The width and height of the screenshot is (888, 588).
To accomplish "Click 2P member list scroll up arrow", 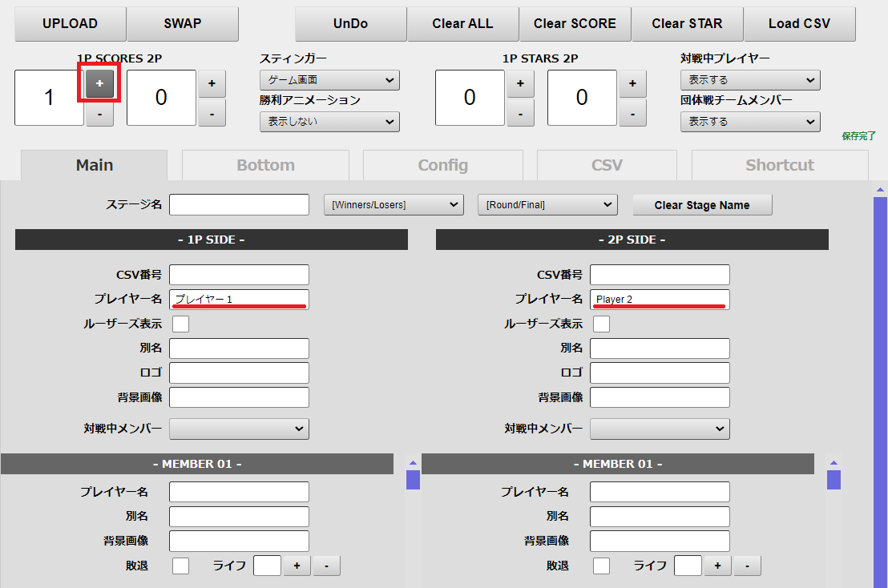I will (x=834, y=463).
